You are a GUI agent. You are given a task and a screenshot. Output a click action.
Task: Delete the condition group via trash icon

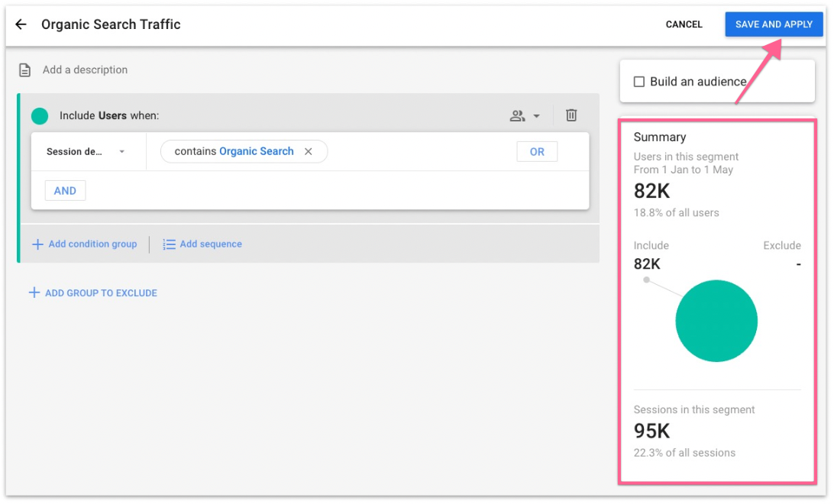[571, 115]
